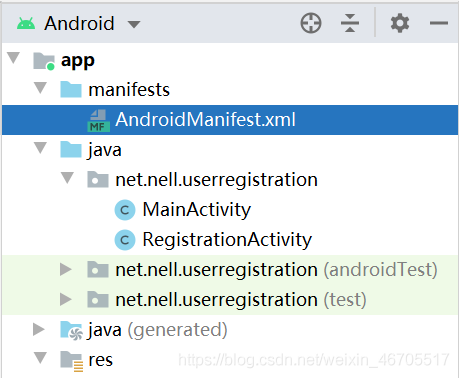Collapse the app module node arrow
The image size is (459, 378).
(x=14, y=58)
